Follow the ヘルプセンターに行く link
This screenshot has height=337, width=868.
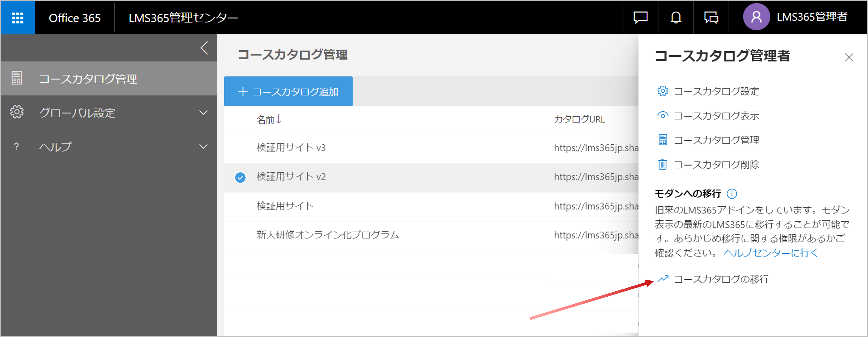tap(771, 253)
